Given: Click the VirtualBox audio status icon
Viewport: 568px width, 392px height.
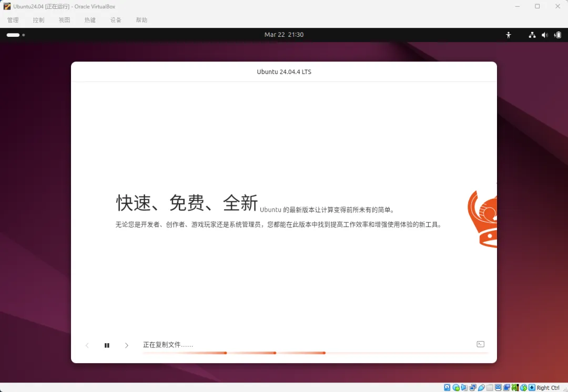Looking at the screenshot, I should coord(464,388).
